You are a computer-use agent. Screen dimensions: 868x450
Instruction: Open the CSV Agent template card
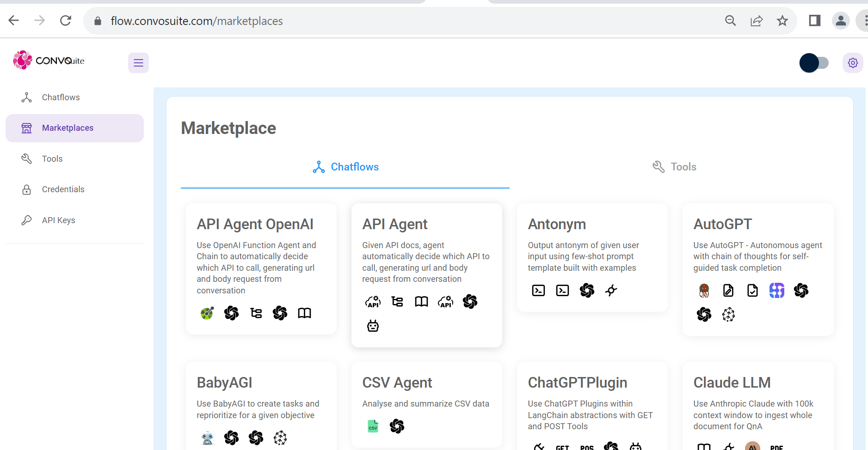(x=426, y=404)
